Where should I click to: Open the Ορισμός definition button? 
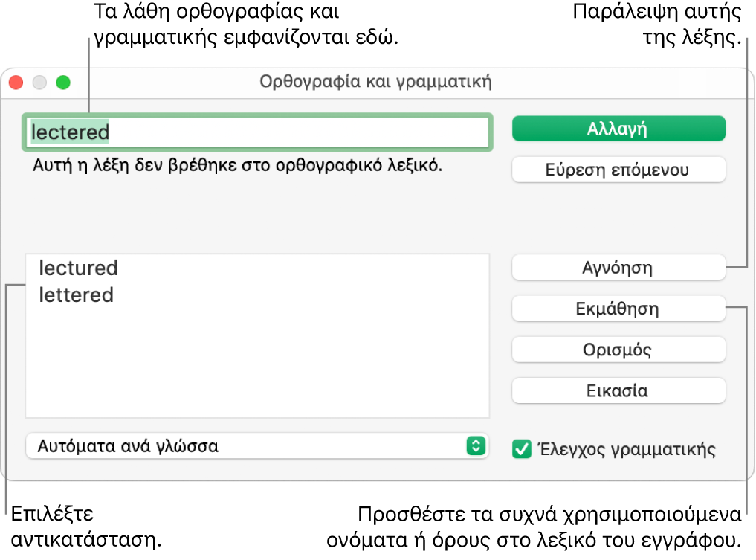click(x=618, y=350)
